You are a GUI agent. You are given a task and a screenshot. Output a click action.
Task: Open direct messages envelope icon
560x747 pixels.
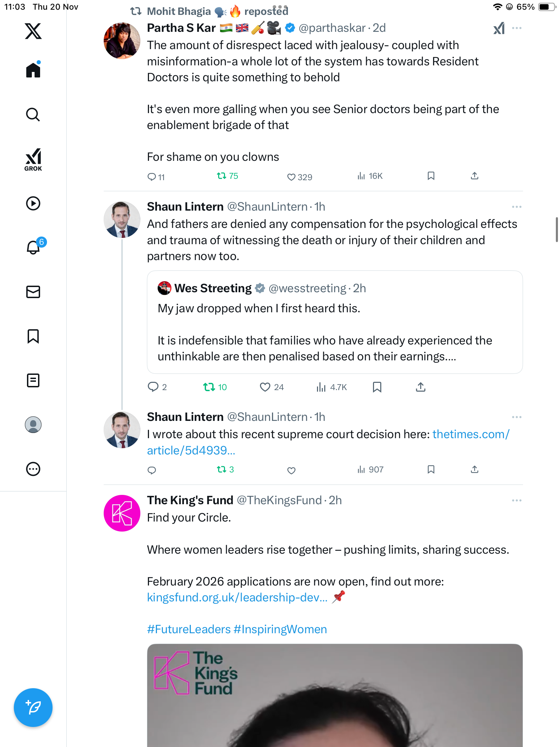(x=33, y=292)
